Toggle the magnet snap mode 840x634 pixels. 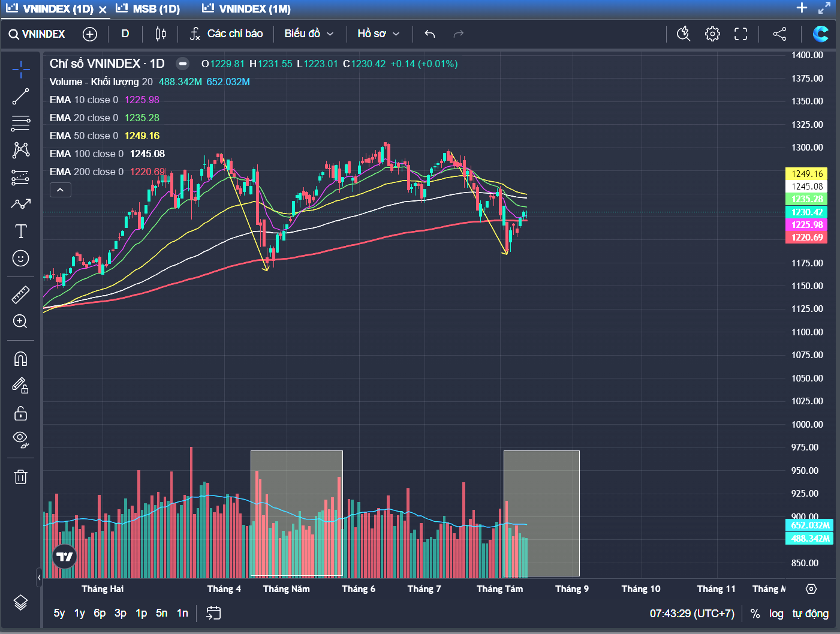pyautogui.click(x=20, y=359)
